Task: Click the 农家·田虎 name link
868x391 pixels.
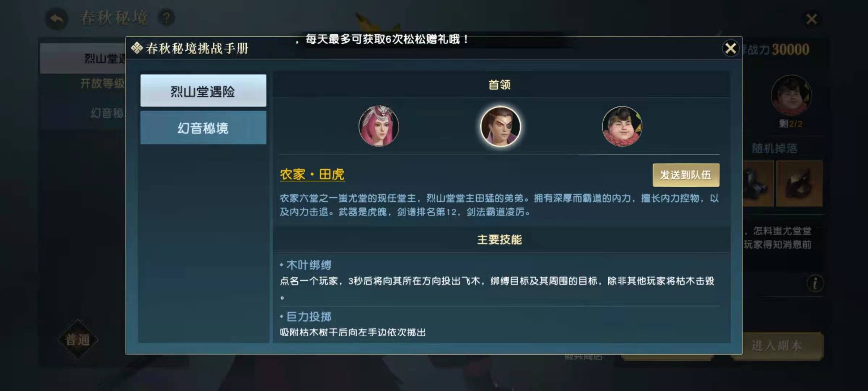Action: tap(312, 175)
